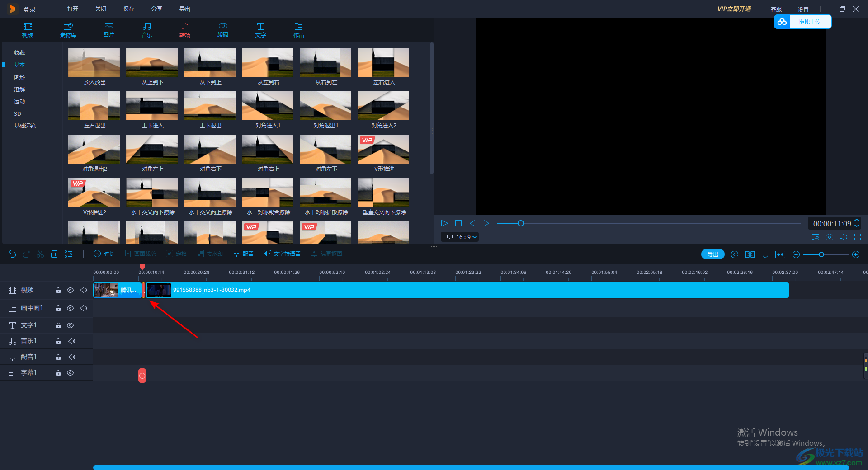Image resolution: width=868 pixels, height=470 pixels.
Task: Click the 配音 voiceover tool
Action: (x=243, y=254)
